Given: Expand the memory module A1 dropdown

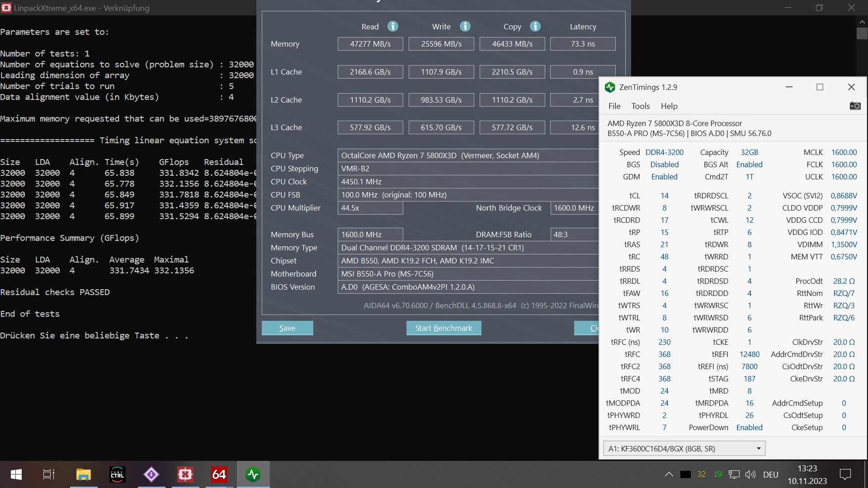Looking at the screenshot, I should [x=758, y=449].
